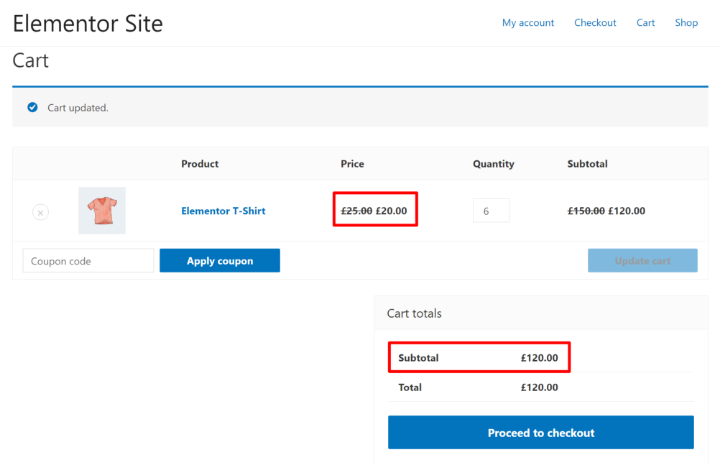Viewport: 720px width, 463px height.
Task: Click the Quantity column header
Action: click(x=493, y=164)
